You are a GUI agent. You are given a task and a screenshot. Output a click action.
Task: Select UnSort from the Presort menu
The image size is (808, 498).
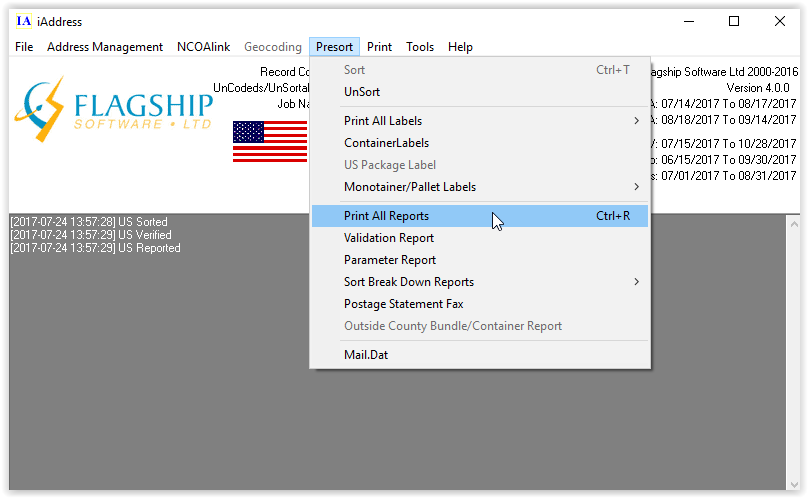[x=362, y=92]
